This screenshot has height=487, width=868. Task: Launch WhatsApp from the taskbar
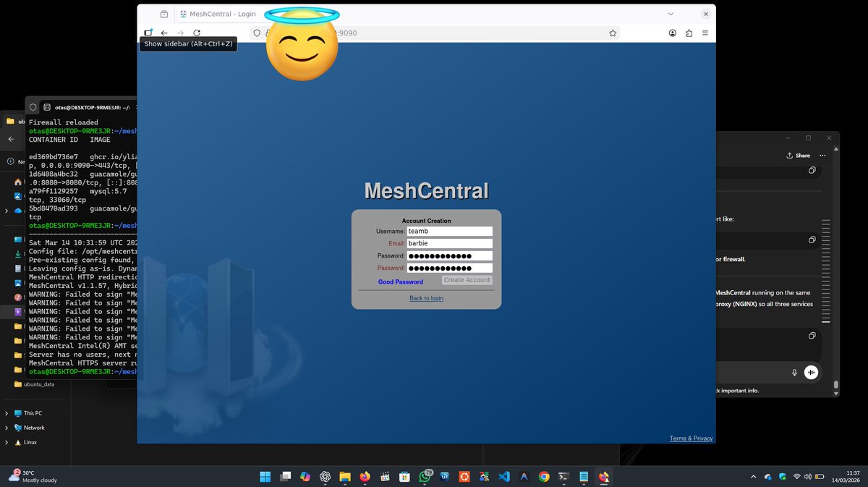pyautogui.click(x=424, y=477)
